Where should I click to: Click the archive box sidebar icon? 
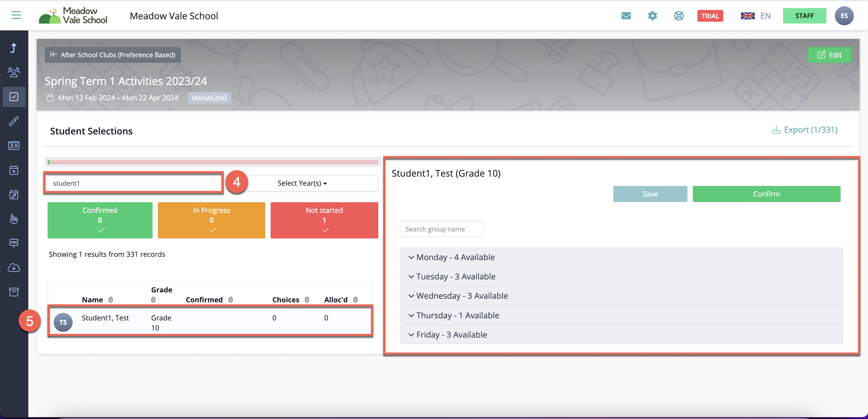(14, 292)
